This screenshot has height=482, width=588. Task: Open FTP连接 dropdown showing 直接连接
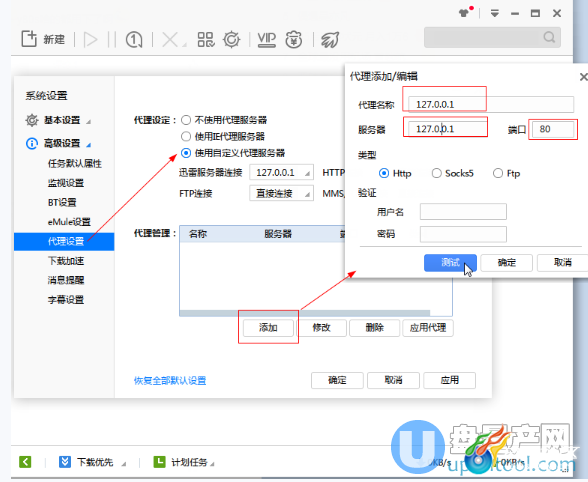click(282, 194)
